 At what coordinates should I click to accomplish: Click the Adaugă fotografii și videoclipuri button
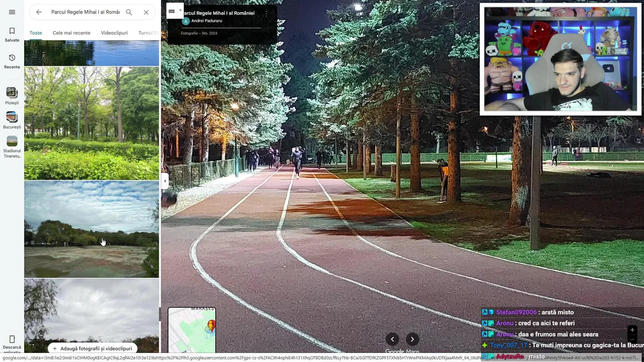tap(92, 348)
